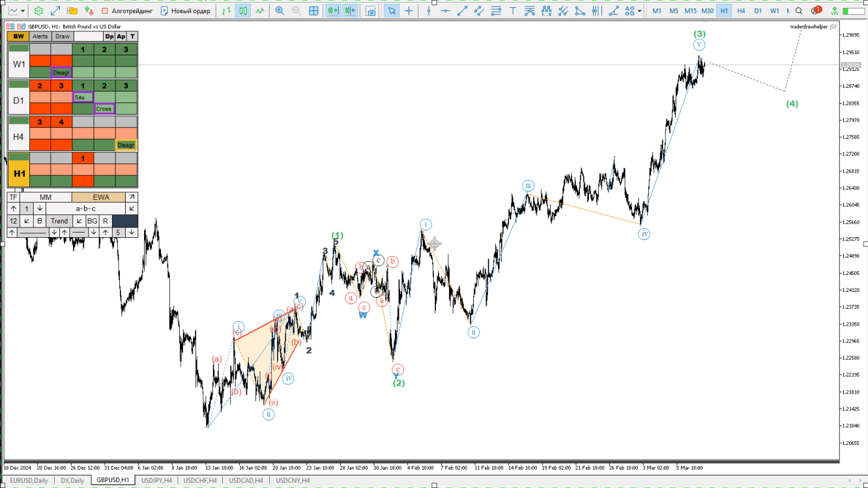This screenshot has width=868, height=488.
Task: Click the green indicators icon in toolbar
Action: click(x=39, y=11)
